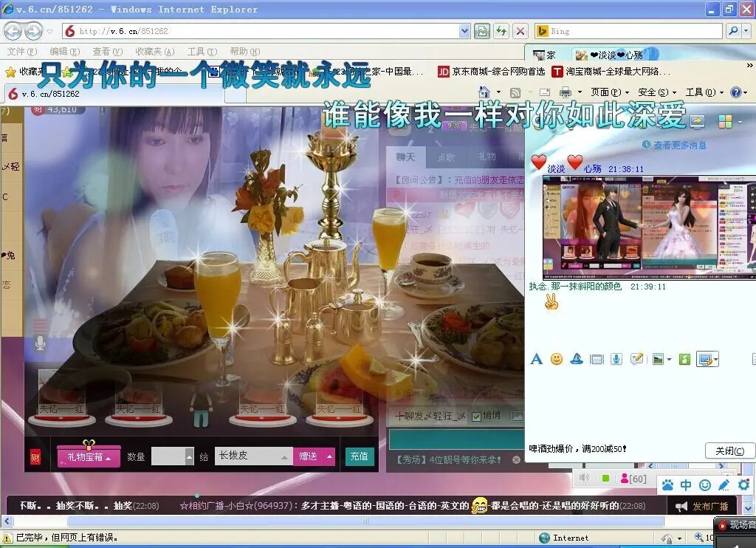Open emoticon picker smiley in chat toolbar

pyautogui.click(x=557, y=359)
